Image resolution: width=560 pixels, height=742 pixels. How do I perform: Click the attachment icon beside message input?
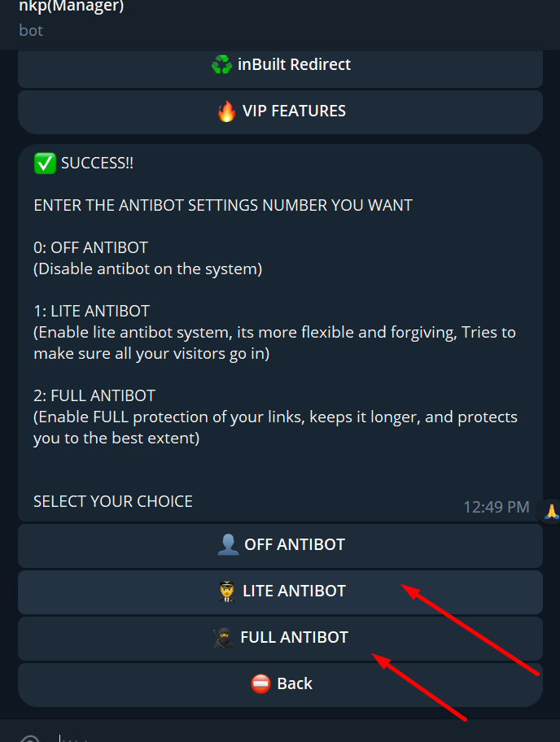(x=29, y=739)
